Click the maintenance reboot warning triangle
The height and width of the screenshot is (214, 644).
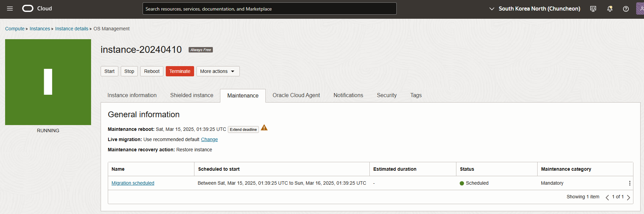[264, 128]
